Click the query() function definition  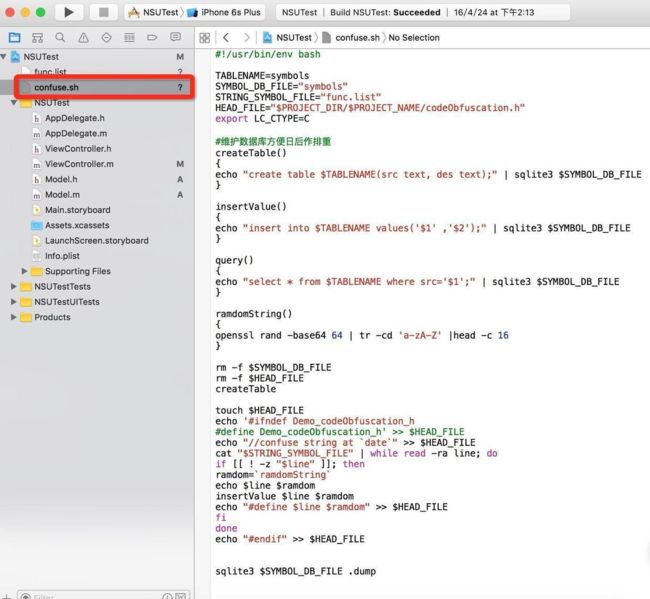pos(234,260)
